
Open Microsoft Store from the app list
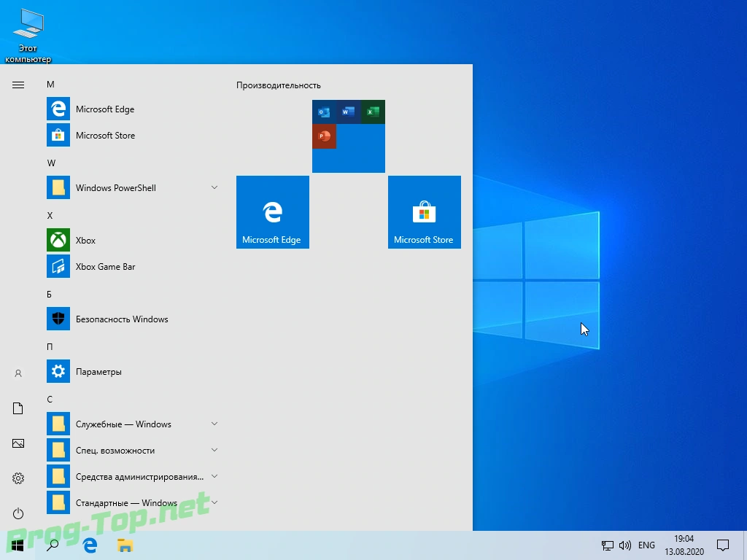[133, 135]
